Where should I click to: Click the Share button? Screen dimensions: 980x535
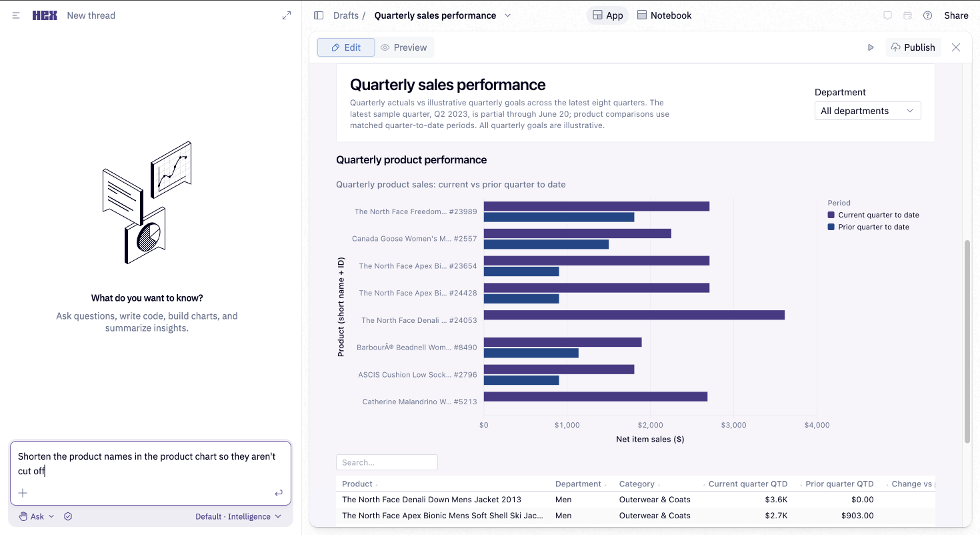point(956,15)
